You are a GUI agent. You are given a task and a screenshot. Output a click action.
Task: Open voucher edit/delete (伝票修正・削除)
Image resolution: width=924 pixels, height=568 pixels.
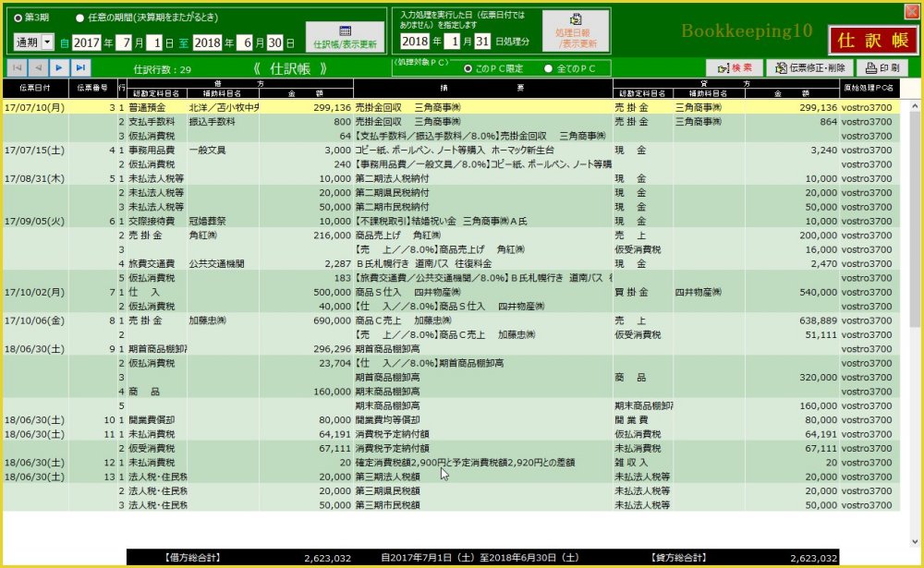coord(810,67)
